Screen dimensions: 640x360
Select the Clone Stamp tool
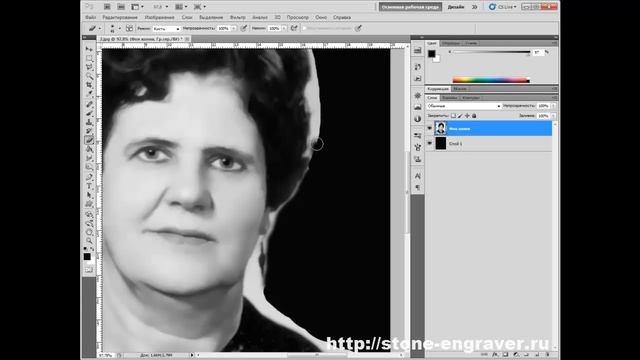point(89,122)
